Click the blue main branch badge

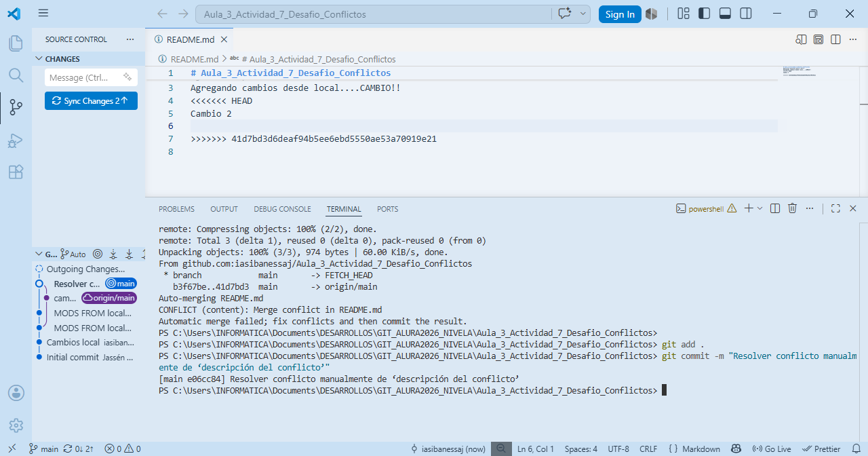[x=121, y=284]
